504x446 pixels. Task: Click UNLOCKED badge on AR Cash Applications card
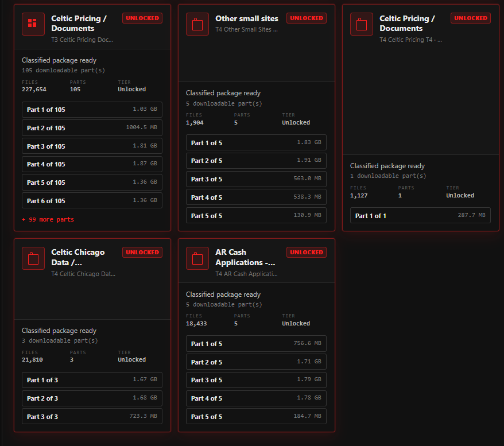(x=307, y=253)
